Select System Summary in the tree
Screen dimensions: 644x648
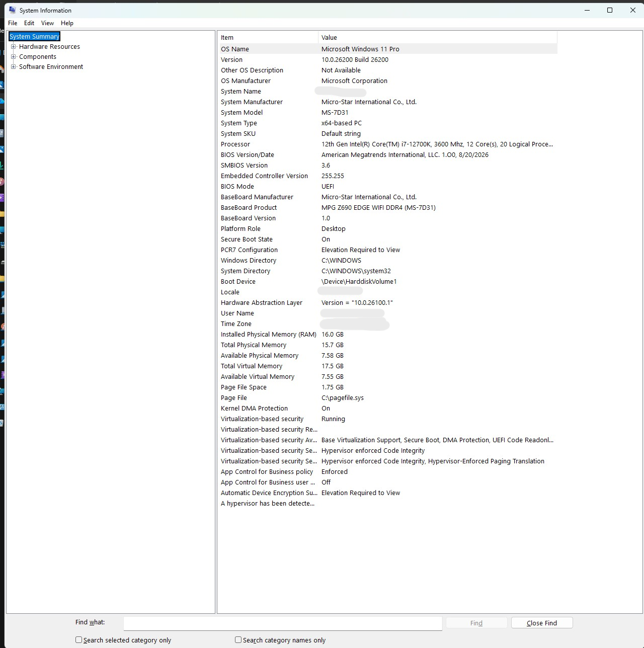pyautogui.click(x=35, y=37)
